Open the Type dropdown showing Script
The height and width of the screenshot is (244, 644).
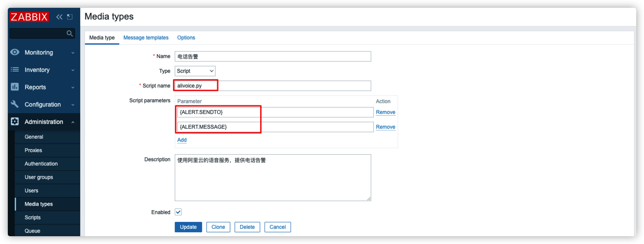coord(195,71)
